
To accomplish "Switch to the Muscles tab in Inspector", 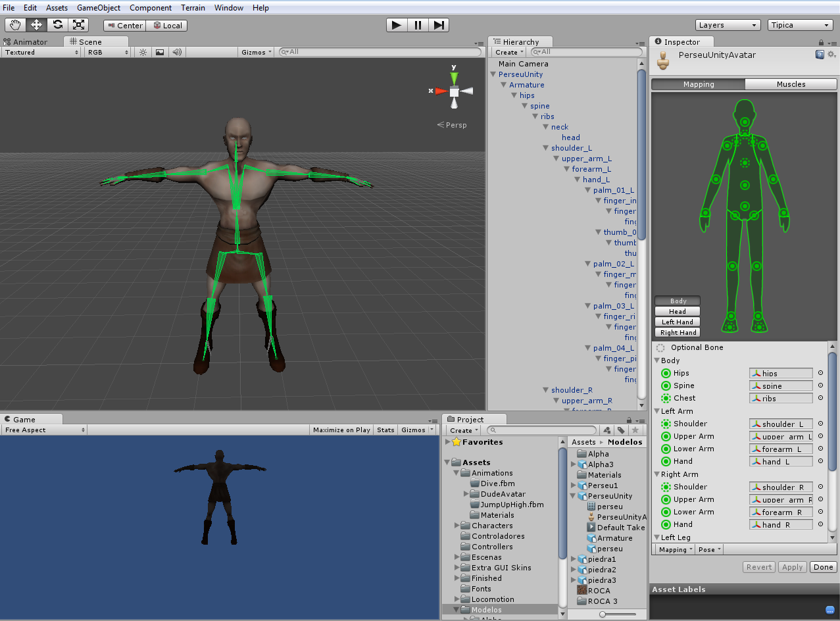I will [x=791, y=84].
